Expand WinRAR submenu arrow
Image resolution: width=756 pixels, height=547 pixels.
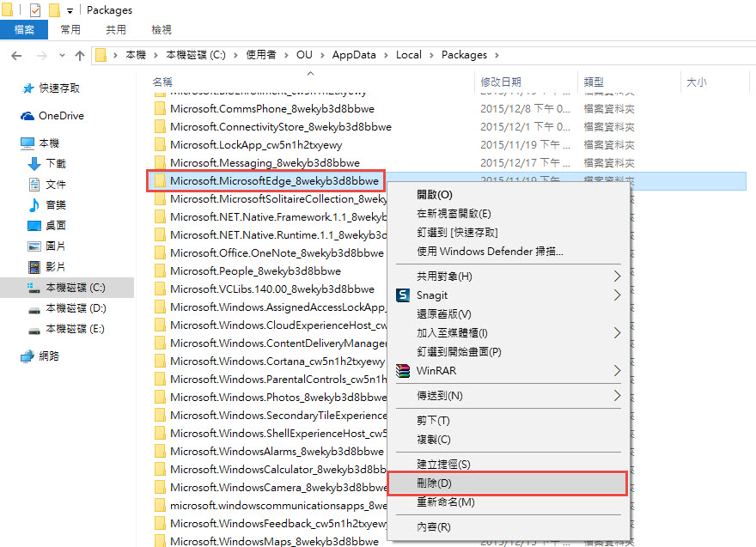point(617,371)
